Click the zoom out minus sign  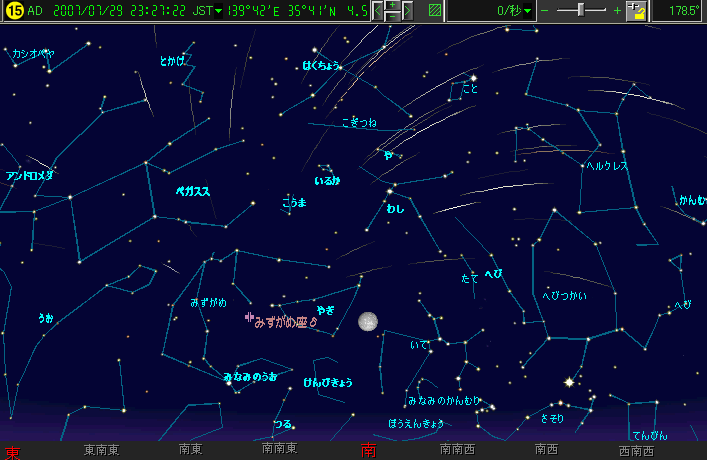click(545, 11)
